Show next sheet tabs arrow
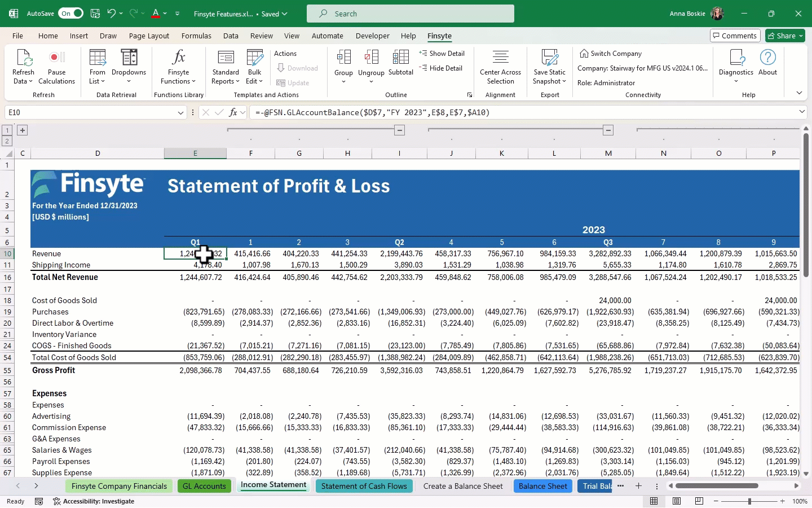812x508 pixels. click(36, 486)
